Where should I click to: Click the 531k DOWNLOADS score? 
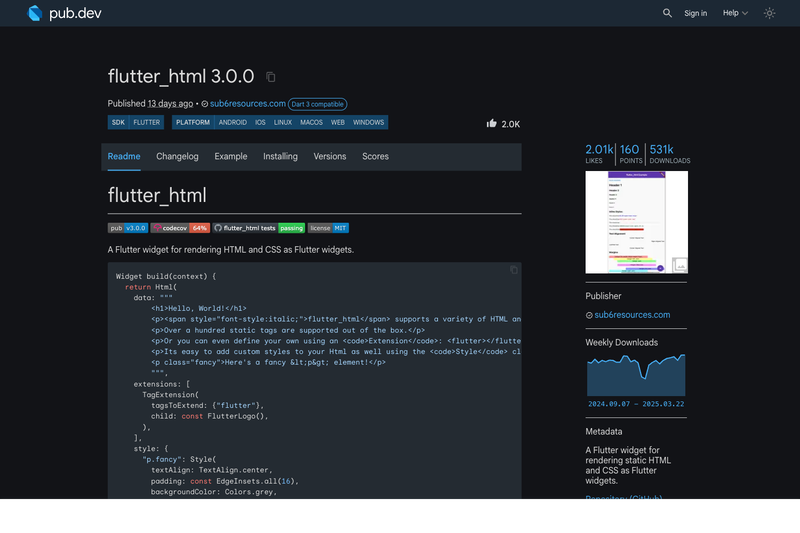click(x=669, y=154)
